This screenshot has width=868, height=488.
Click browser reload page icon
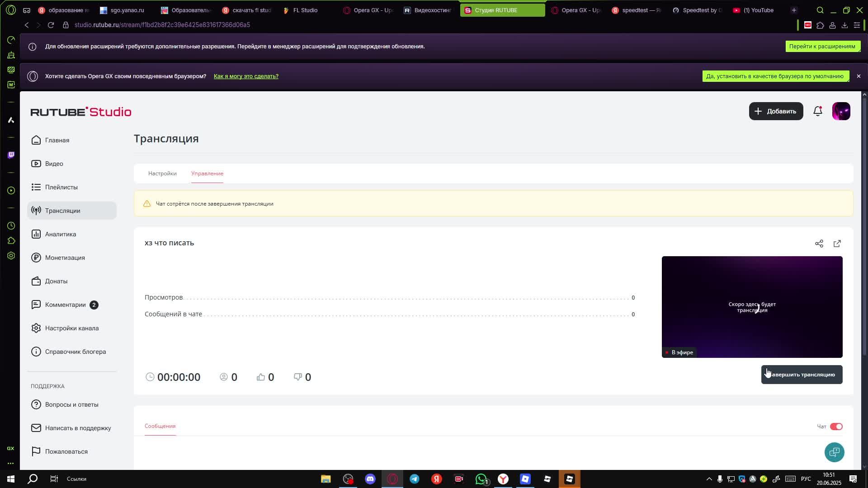click(51, 25)
